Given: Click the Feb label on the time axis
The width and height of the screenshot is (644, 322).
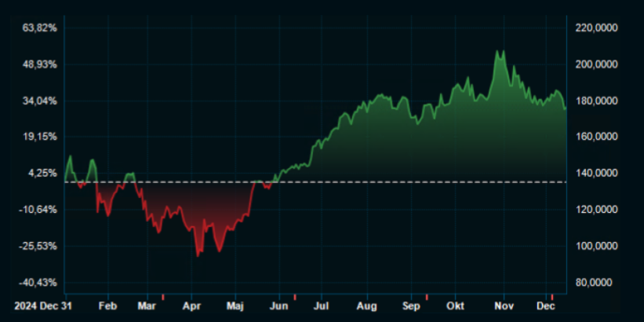Looking at the screenshot, I should [x=109, y=306].
